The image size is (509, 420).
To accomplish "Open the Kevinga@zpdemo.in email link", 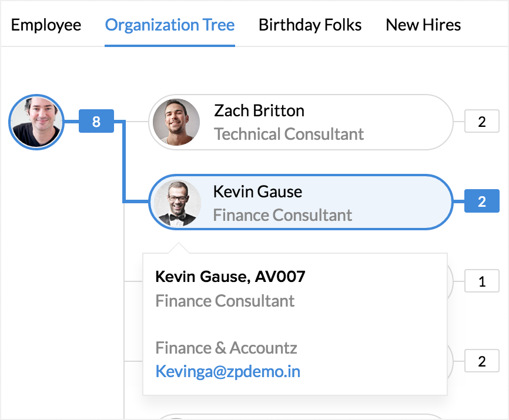I will pos(227,371).
